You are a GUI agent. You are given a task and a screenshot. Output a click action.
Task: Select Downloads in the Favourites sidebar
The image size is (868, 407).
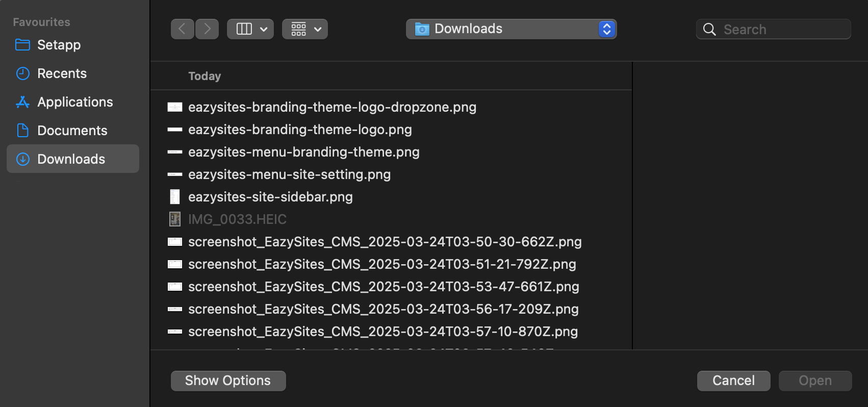[x=71, y=159]
